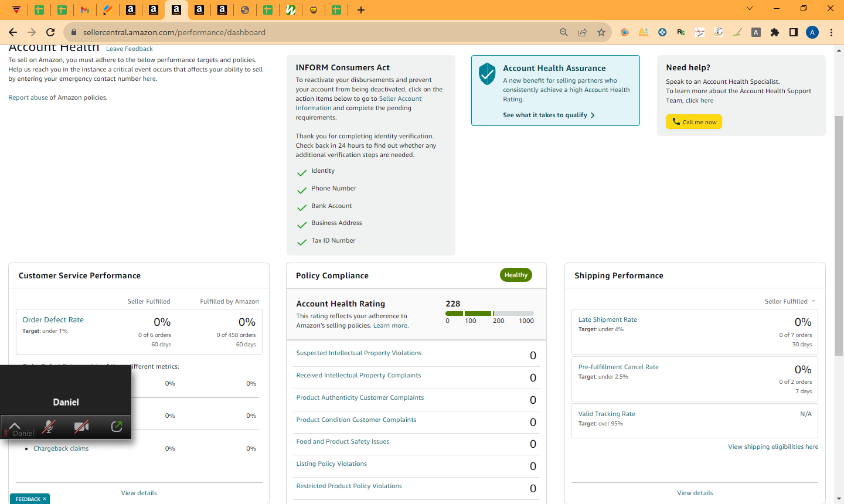Switch to the red triangle logo tab

click(16, 9)
